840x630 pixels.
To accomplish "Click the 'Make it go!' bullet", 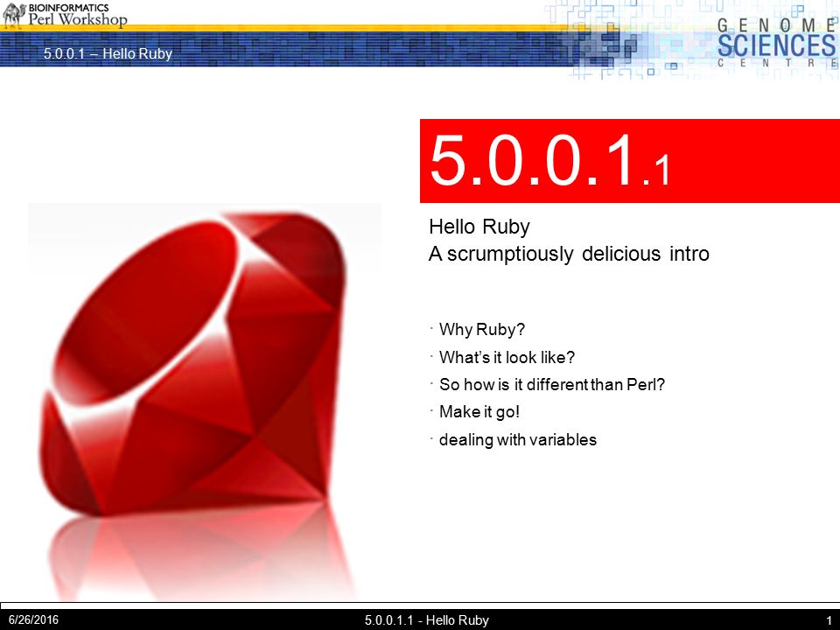I will click(479, 411).
